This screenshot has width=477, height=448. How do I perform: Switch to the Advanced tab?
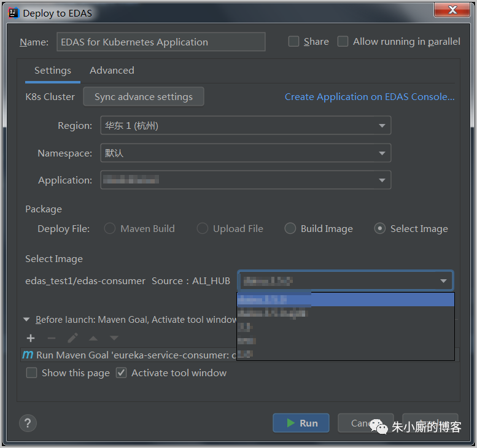click(x=112, y=71)
